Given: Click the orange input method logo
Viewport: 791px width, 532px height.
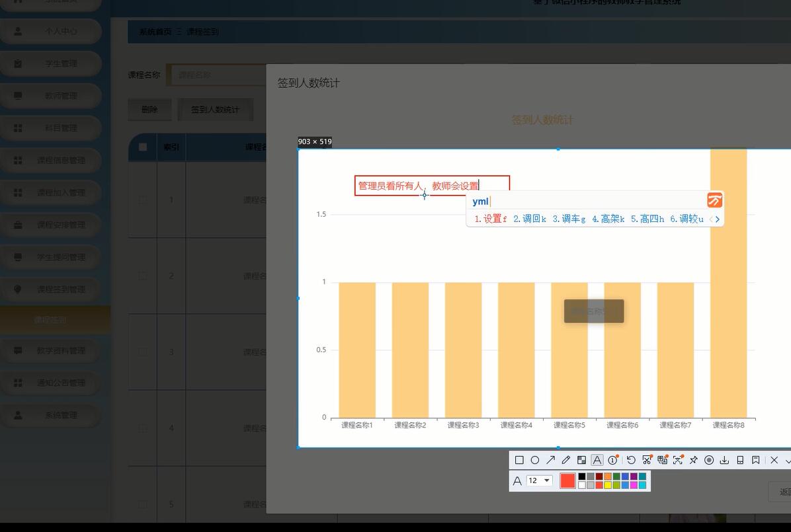Looking at the screenshot, I should coord(714,200).
